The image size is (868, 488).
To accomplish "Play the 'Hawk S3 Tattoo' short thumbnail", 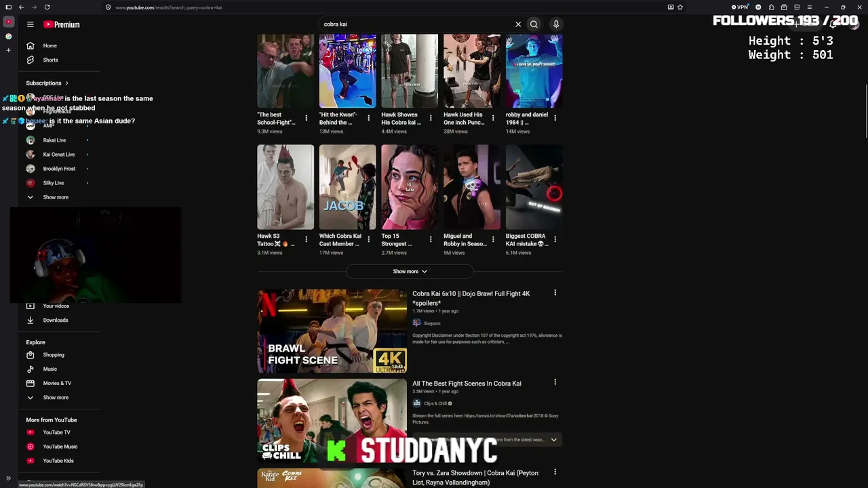I will point(285,187).
